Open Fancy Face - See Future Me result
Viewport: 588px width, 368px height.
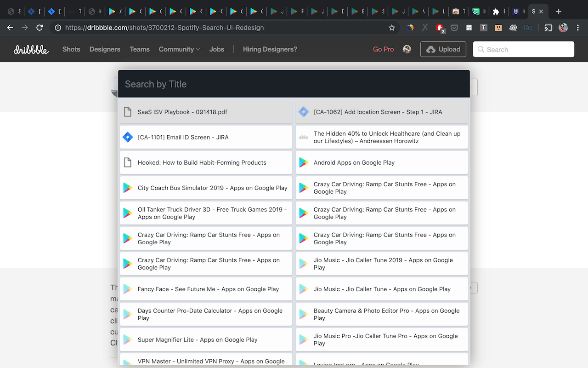pyautogui.click(x=206, y=289)
